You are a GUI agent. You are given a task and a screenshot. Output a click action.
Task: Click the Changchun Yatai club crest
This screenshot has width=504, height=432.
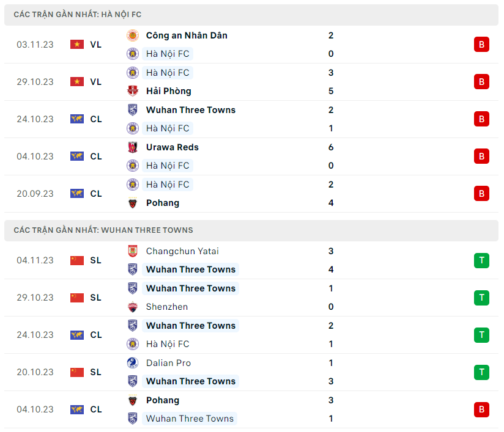132,251
